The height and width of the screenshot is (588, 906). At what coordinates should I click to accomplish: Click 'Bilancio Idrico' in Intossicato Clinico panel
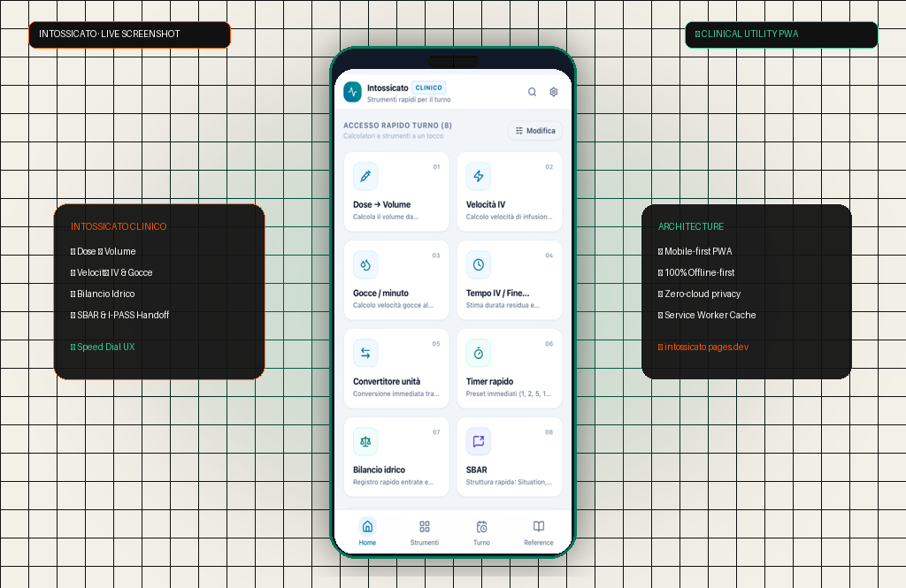(x=106, y=294)
